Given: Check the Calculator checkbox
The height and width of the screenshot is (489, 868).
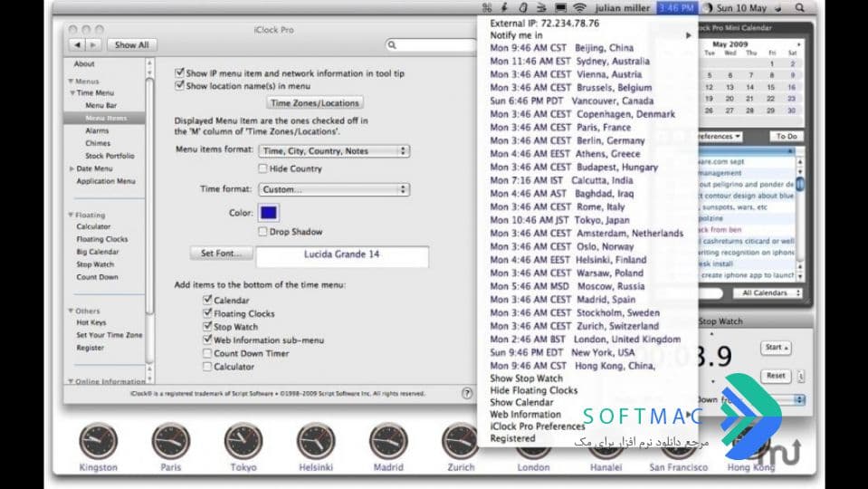Looking at the screenshot, I should coord(207,366).
